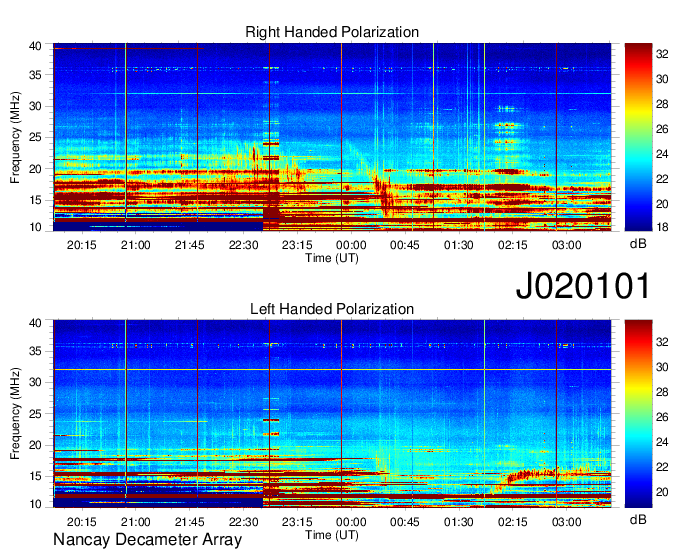Click the dB unit label under Left Handed color bar
The image size is (680, 552).
[x=638, y=520]
